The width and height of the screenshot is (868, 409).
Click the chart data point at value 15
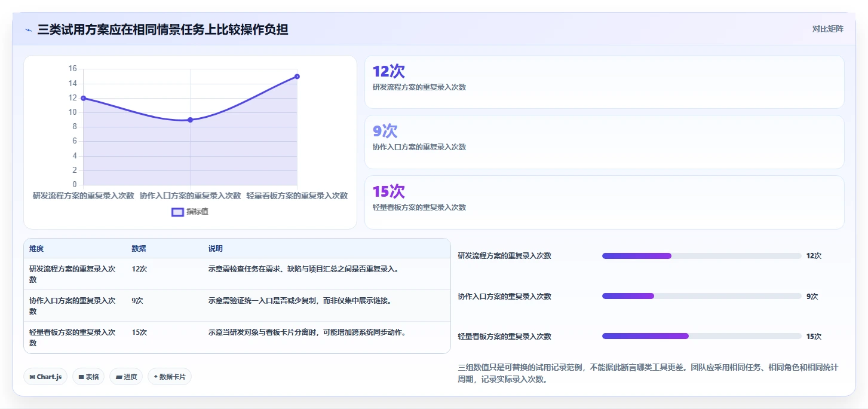[x=297, y=77]
